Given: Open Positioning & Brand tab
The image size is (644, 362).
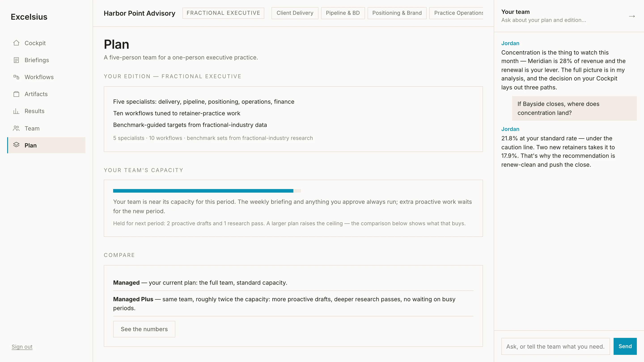Looking at the screenshot, I should tap(397, 13).
